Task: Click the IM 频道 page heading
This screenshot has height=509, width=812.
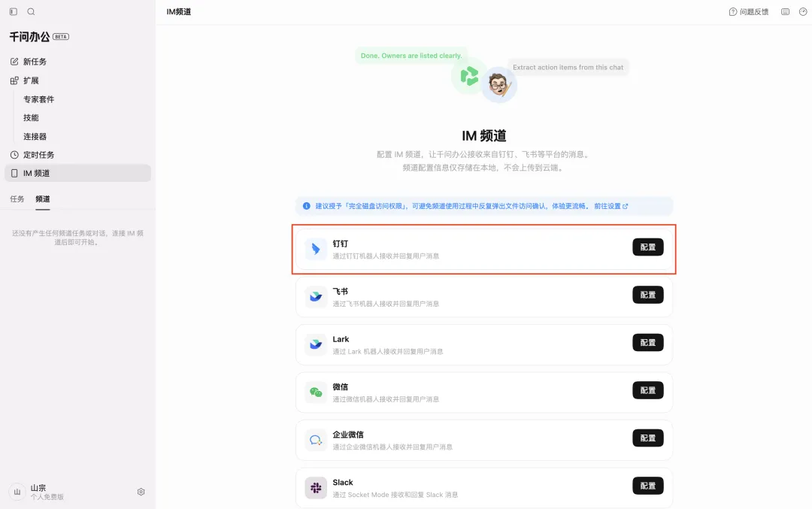Action: 484,135
